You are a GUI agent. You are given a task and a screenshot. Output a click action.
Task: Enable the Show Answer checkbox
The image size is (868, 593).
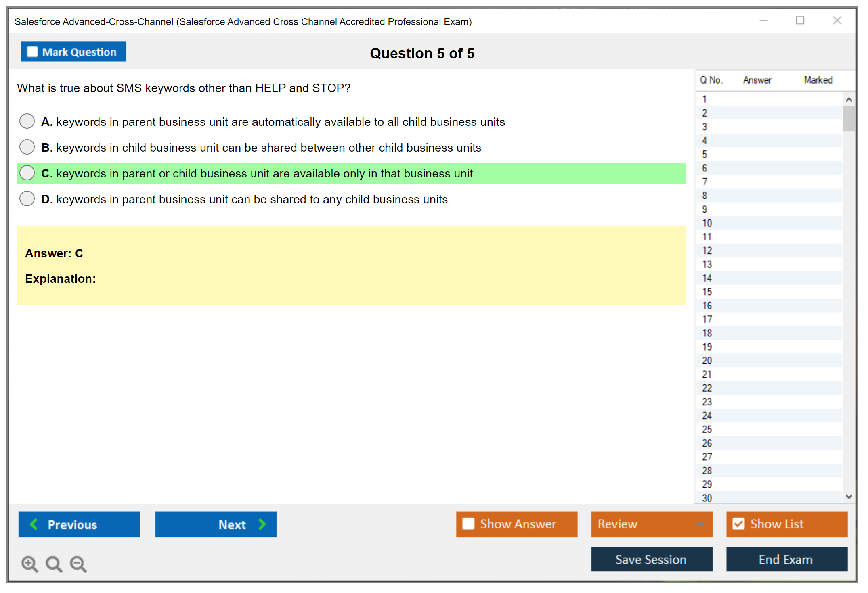pos(468,524)
